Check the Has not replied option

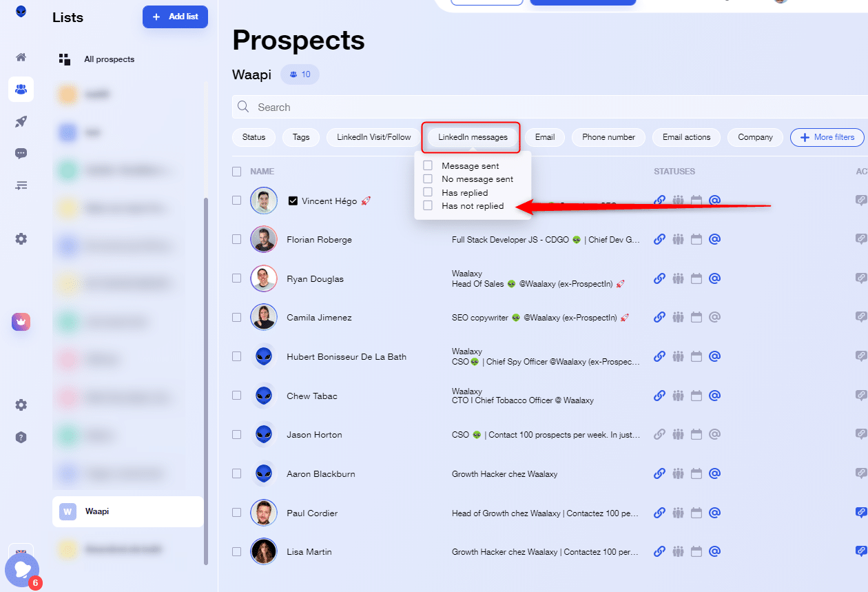(x=428, y=205)
